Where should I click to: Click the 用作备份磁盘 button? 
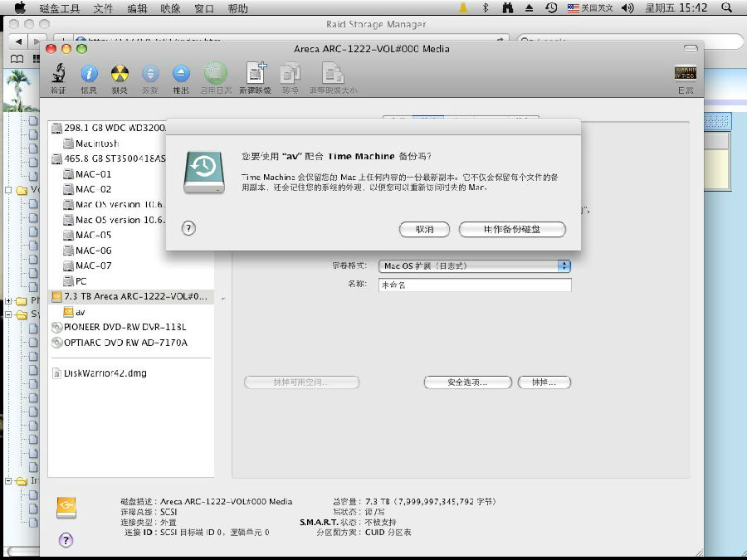[x=512, y=229]
